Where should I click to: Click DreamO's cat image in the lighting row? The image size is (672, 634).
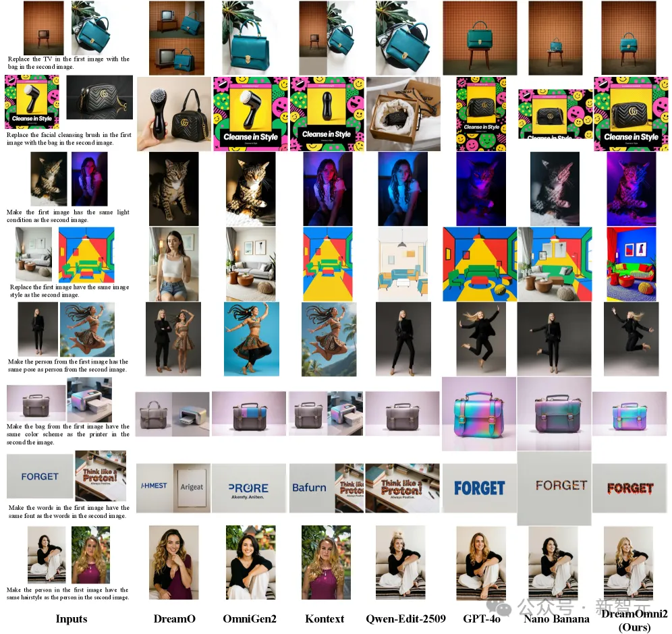174,188
